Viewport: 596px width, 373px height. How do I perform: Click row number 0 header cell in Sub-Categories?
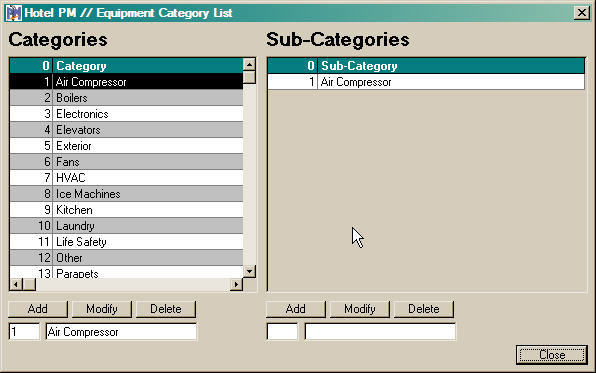click(292, 66)
